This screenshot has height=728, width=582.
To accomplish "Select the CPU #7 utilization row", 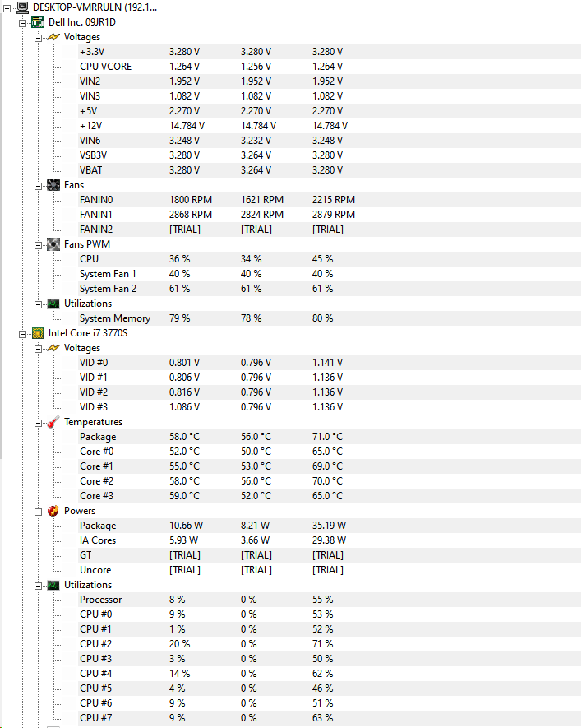I will click(x=95, y=718).
